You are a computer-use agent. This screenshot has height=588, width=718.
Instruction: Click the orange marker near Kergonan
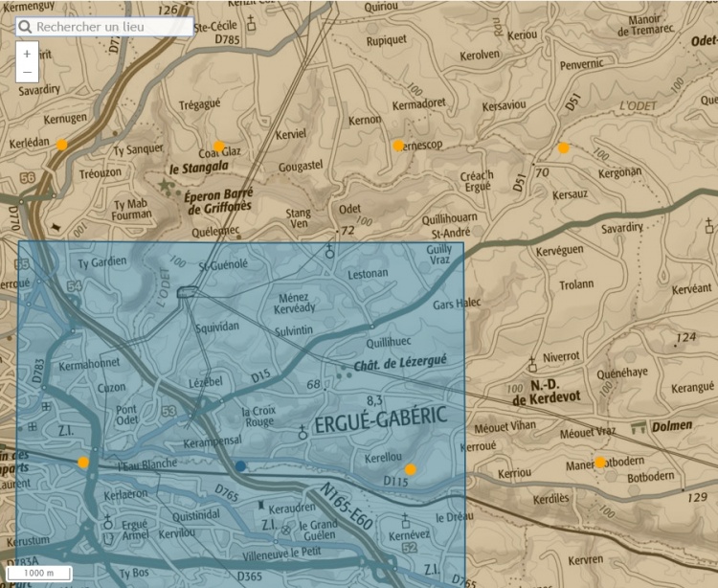click(x=564, y=147)
